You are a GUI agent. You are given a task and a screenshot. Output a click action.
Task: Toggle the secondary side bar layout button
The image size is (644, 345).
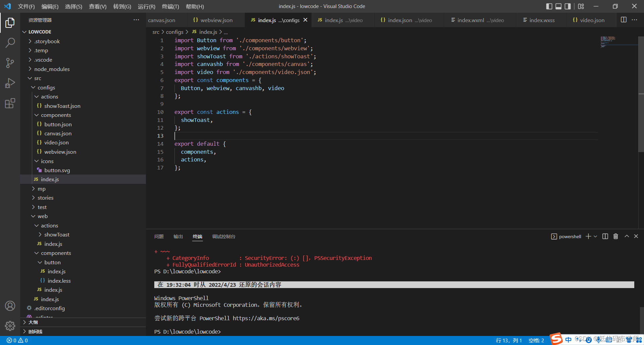(568, 6)
